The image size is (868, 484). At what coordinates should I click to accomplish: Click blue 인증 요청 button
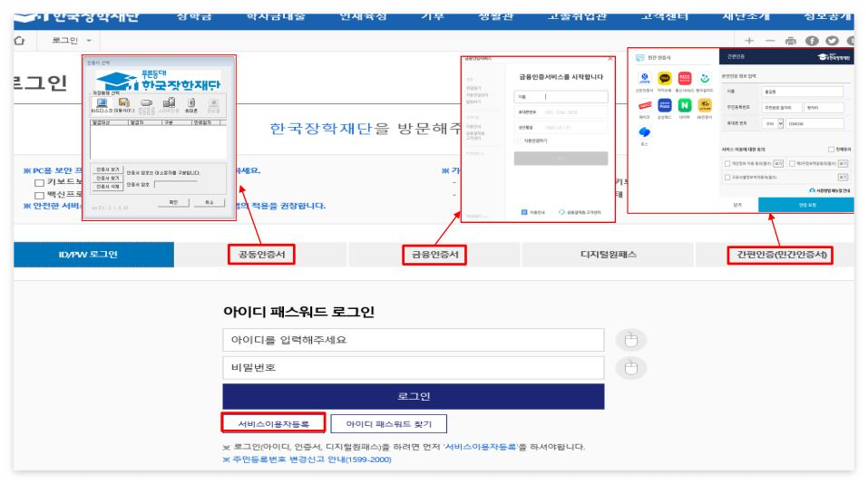806,205
